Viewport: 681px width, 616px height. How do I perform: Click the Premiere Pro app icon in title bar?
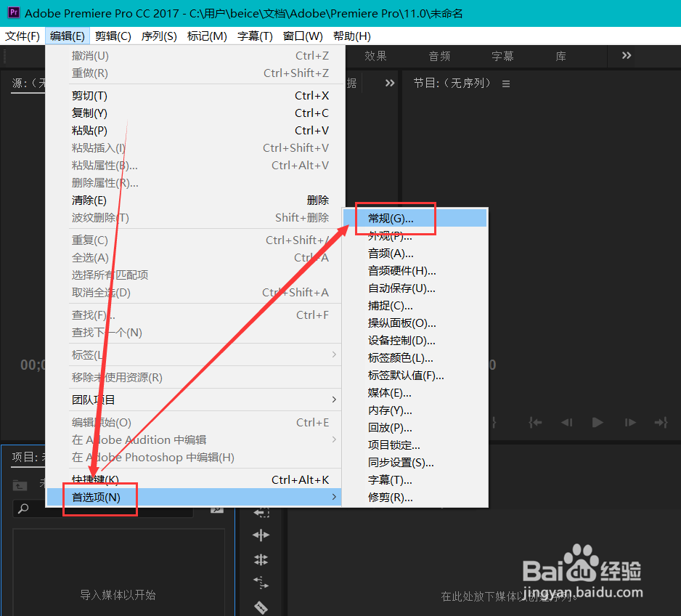[x=14, y=12]
